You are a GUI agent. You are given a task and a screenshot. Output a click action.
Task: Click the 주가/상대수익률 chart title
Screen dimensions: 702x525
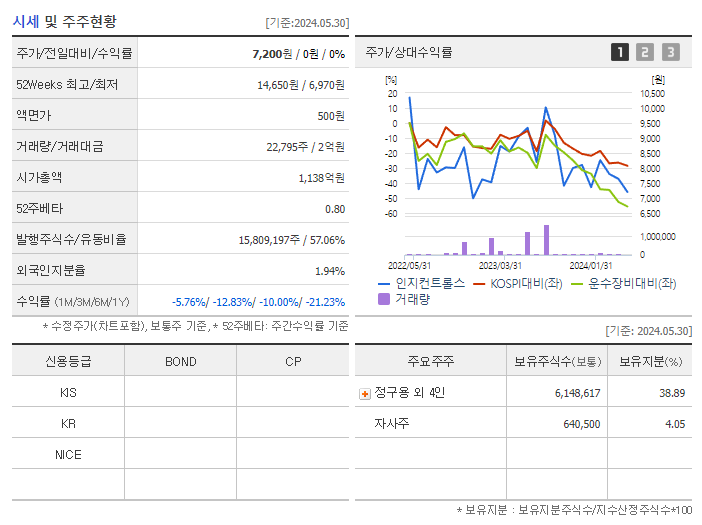tap(408, 52)
